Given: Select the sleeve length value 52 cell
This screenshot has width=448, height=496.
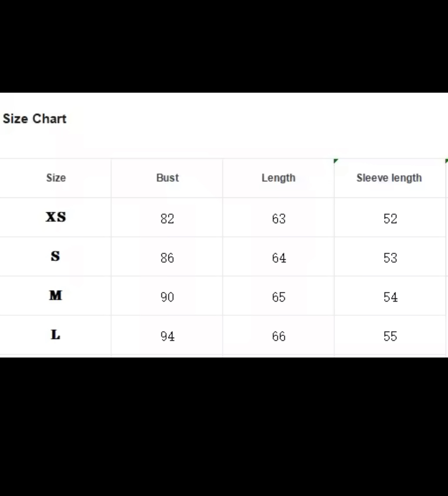Looking at the screenshot, I should coord(390,219).
